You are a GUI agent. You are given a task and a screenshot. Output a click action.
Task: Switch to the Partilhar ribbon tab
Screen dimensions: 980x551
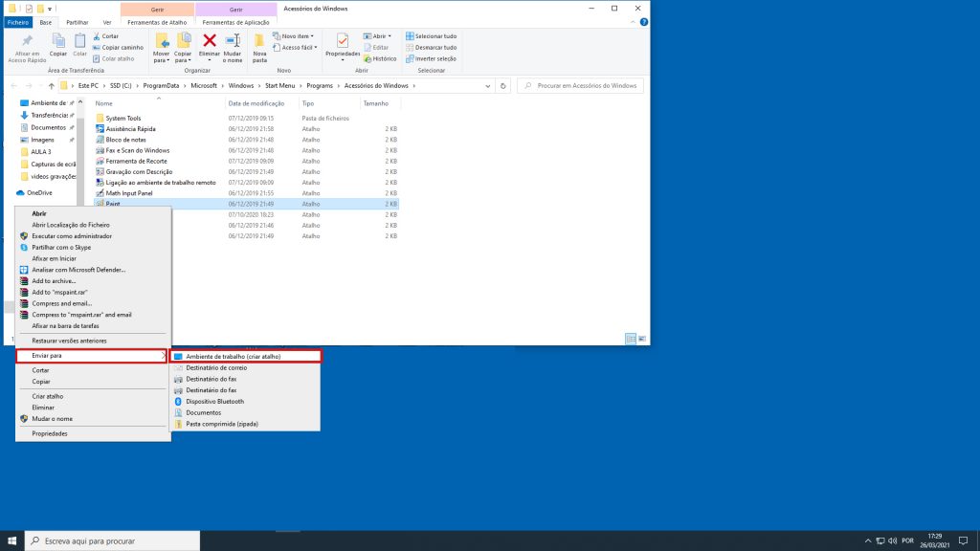78,23
